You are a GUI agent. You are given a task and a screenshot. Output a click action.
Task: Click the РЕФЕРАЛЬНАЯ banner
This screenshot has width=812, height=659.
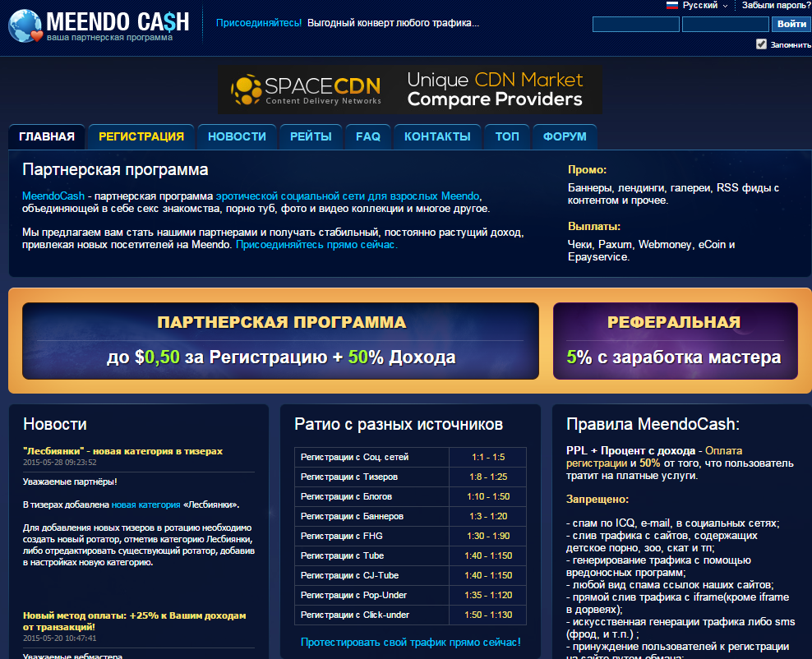pyautogui.click(x=675, y=341)
